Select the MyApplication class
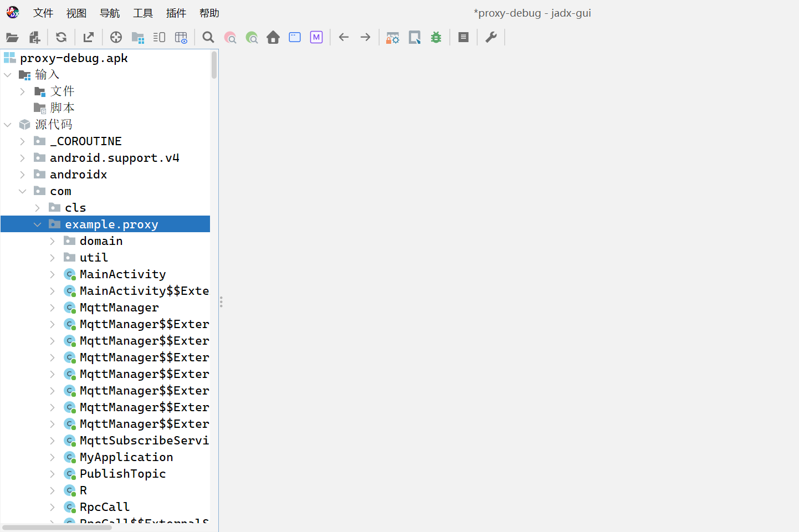Viewport: 799px width, 532px height. click(x=126, y=457)
